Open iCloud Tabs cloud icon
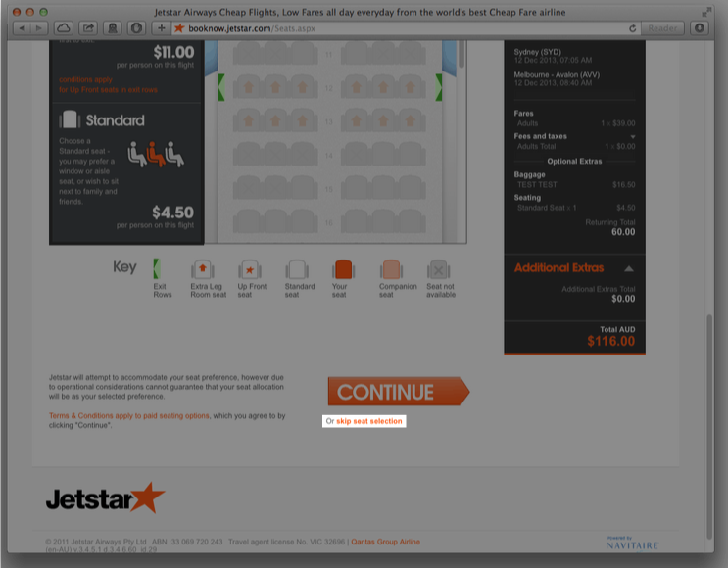This screenshot has height=568, width=728. pos(64,28)
